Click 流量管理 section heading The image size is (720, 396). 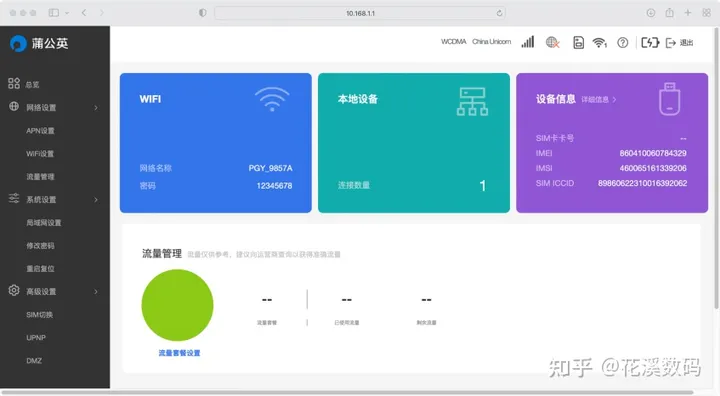click(x=162, y=254)
